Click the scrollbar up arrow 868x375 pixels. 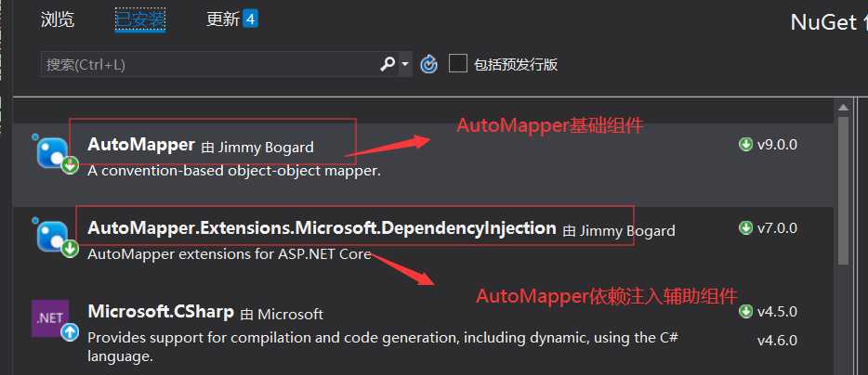coord(843,108)
